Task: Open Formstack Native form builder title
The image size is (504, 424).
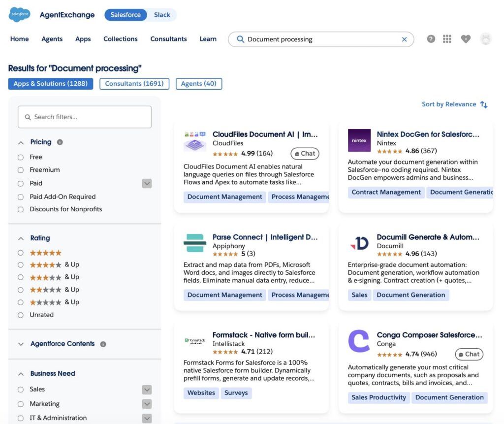Action: (x=264, y=335)
